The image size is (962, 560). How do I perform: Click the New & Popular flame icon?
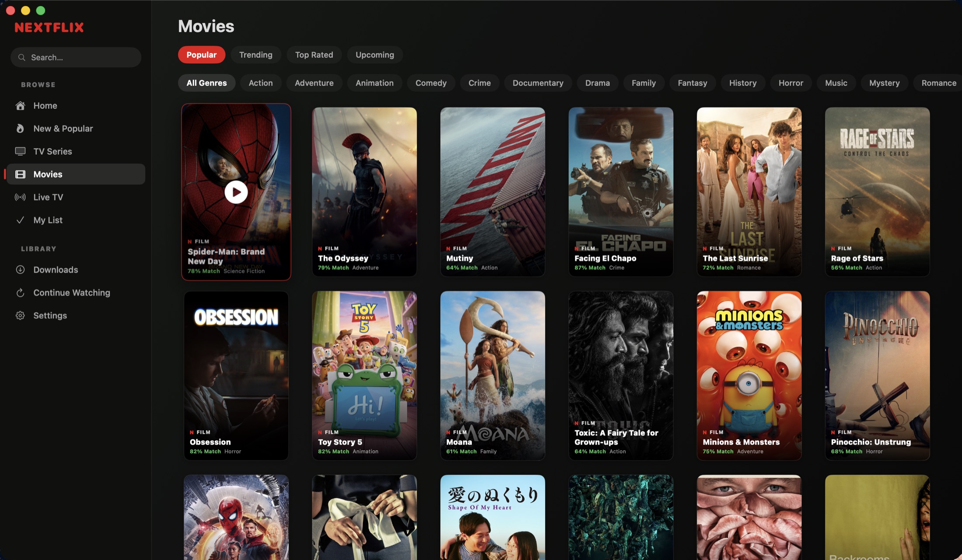pyautogui.click(x=20, y=128)
